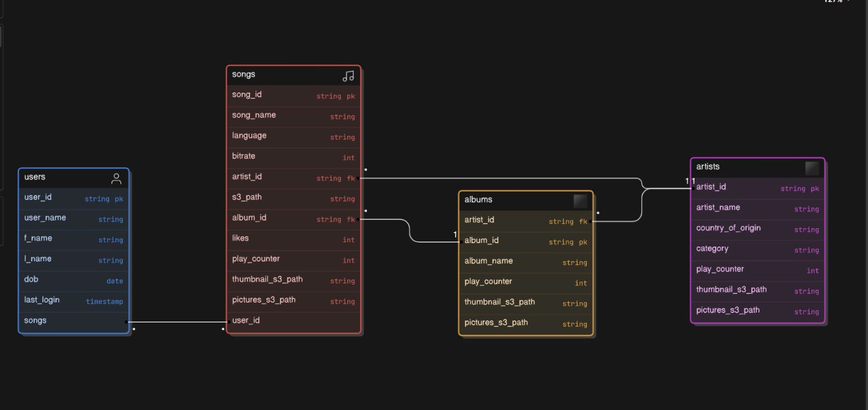Click last_login field in users table

74,301
